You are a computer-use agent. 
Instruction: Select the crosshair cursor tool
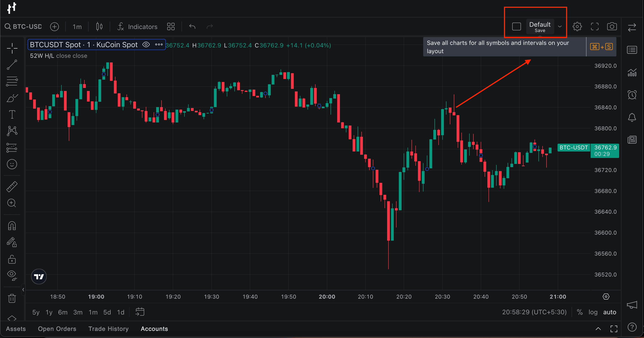tap(12, 48)
